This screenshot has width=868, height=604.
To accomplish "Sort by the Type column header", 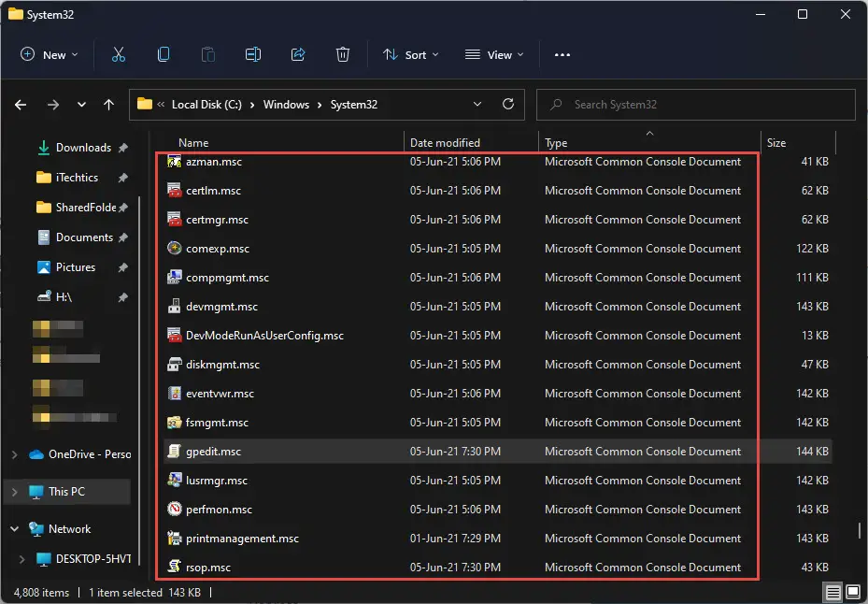I will tap(556, 143).
